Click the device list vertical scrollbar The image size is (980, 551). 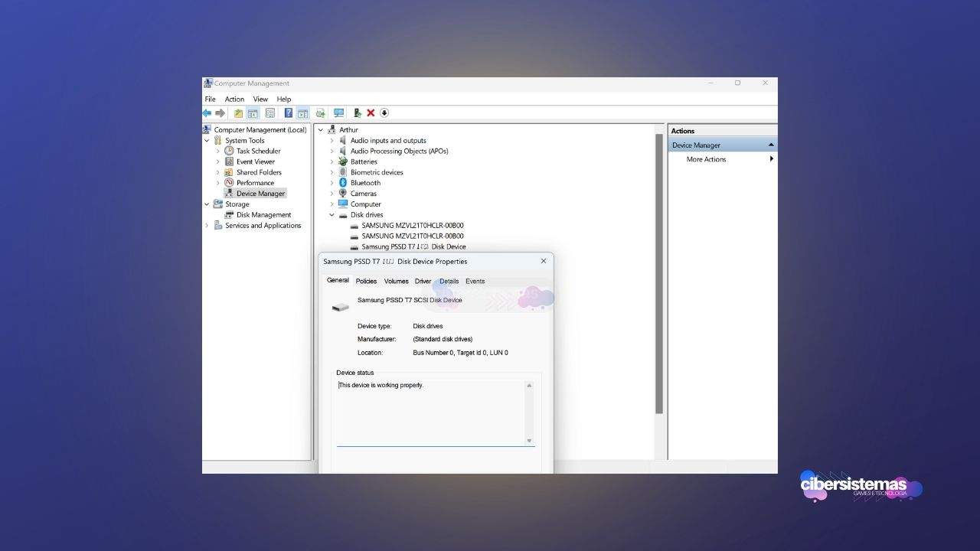point(659,274)
